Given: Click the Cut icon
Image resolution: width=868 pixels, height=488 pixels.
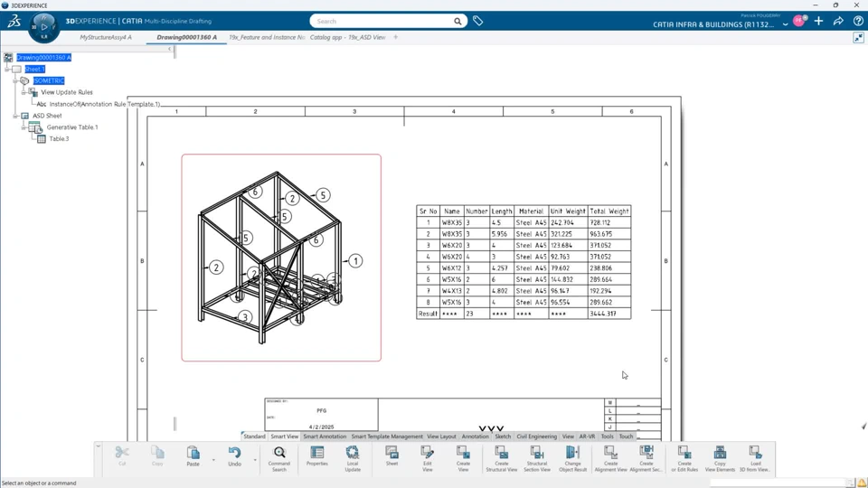Looking at the screenshot, I should 122,453.
